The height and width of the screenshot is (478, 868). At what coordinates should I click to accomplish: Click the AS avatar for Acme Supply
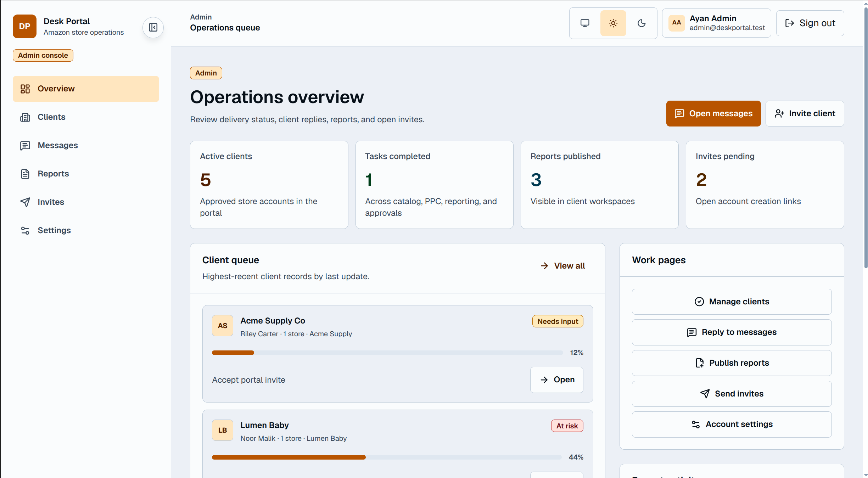click(x=223, y=326)
